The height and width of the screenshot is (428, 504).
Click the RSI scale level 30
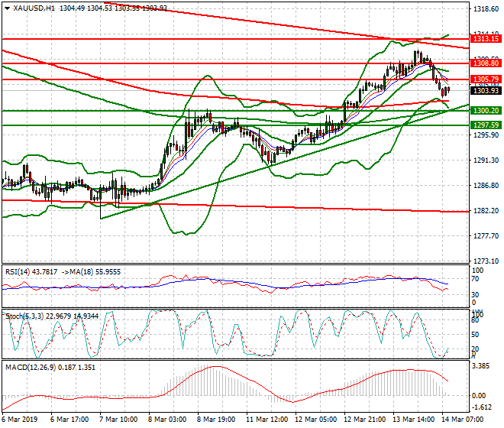475,295
